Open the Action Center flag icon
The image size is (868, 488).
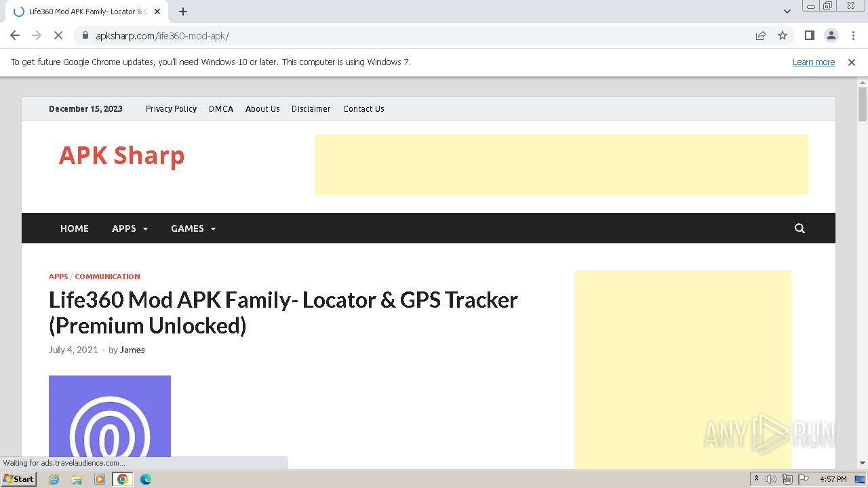804,479
